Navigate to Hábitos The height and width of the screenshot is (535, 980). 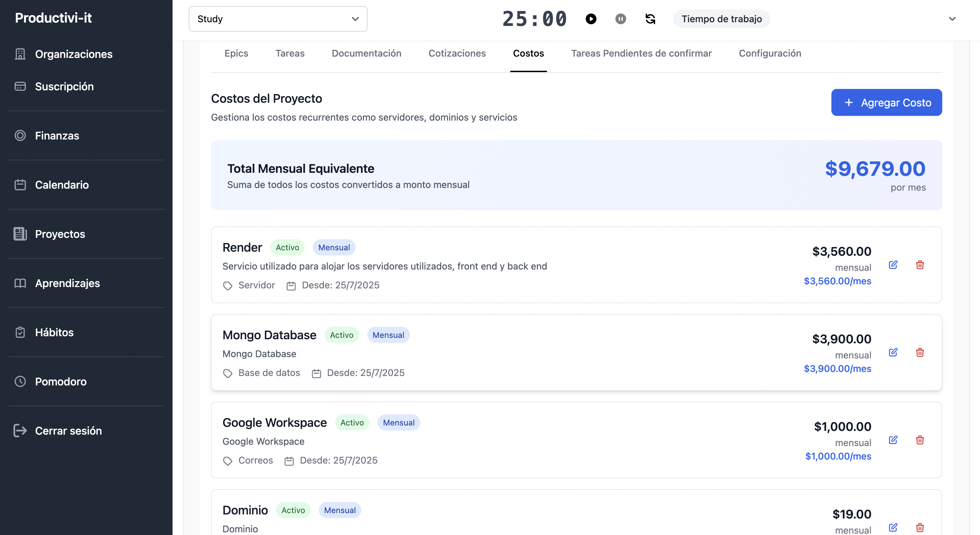[54, 332]
